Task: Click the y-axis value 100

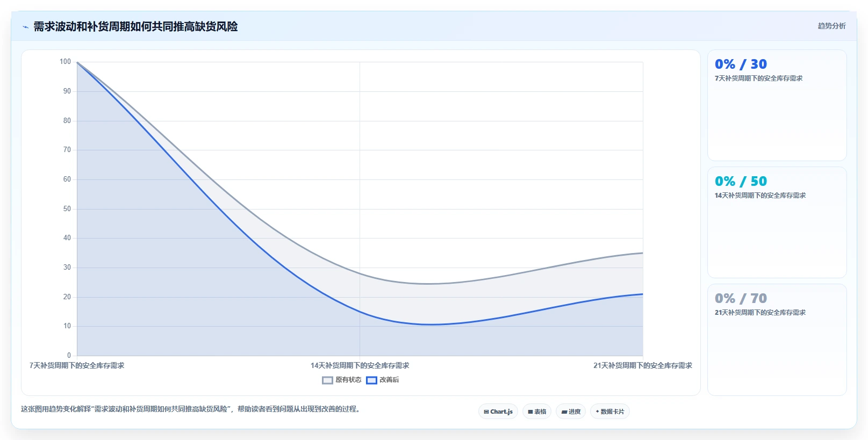Action: [x=65, y=62]
